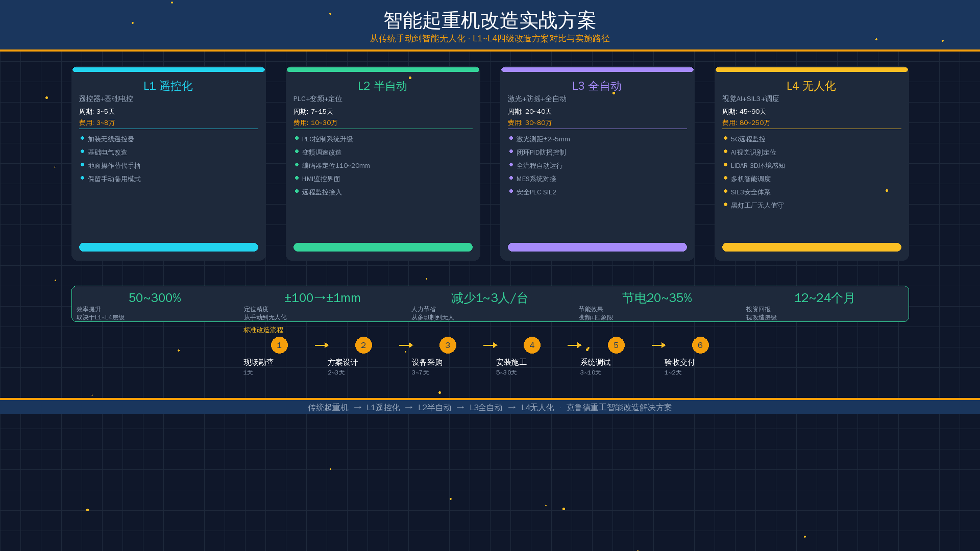Click the 设备采购 step label
This screenshot has height=551, width=980.
pos(427,362)
